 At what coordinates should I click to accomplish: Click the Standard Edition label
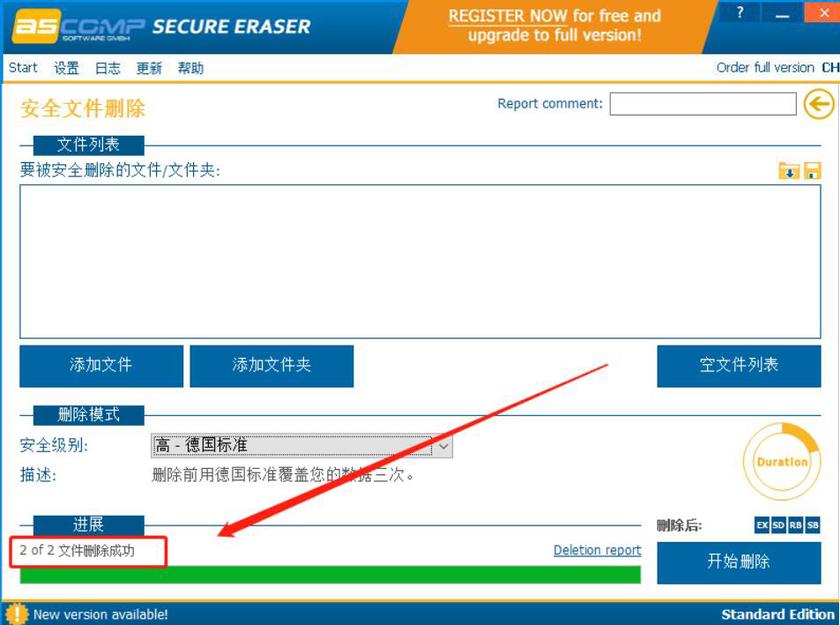click(777, 614)
